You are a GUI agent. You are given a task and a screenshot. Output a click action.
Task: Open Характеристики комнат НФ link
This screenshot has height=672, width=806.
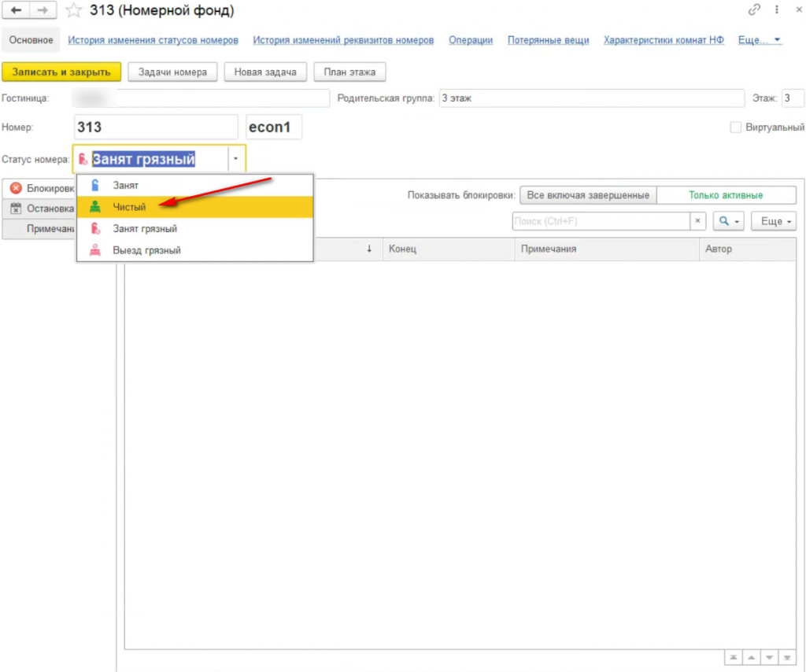tap(664, 40)
